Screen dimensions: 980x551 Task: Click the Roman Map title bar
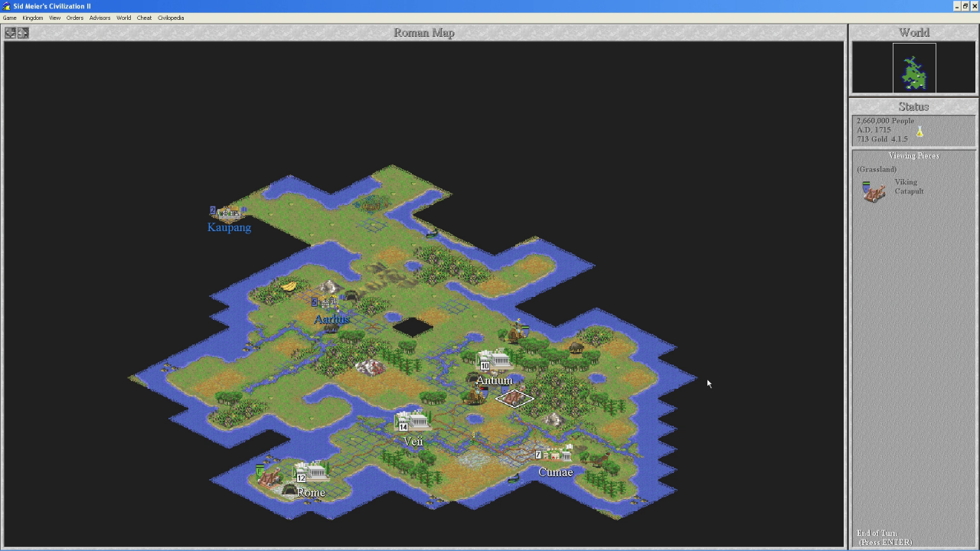click(423, 33)
